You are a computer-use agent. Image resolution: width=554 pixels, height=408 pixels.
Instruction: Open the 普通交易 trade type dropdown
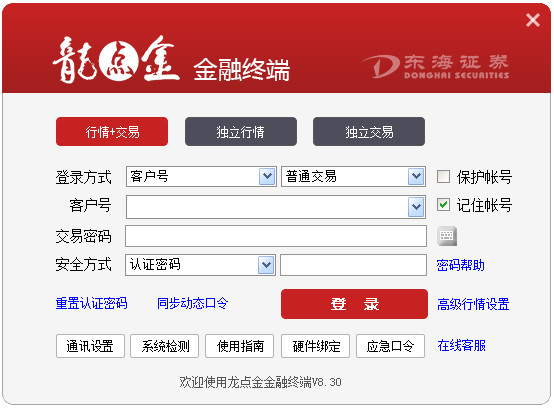coord(416,176)
